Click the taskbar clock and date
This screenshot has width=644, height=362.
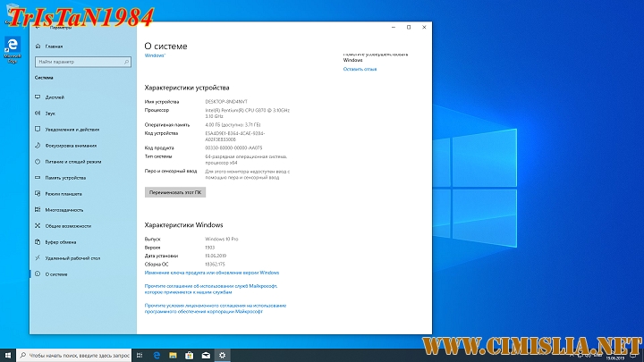pos(614,357)
